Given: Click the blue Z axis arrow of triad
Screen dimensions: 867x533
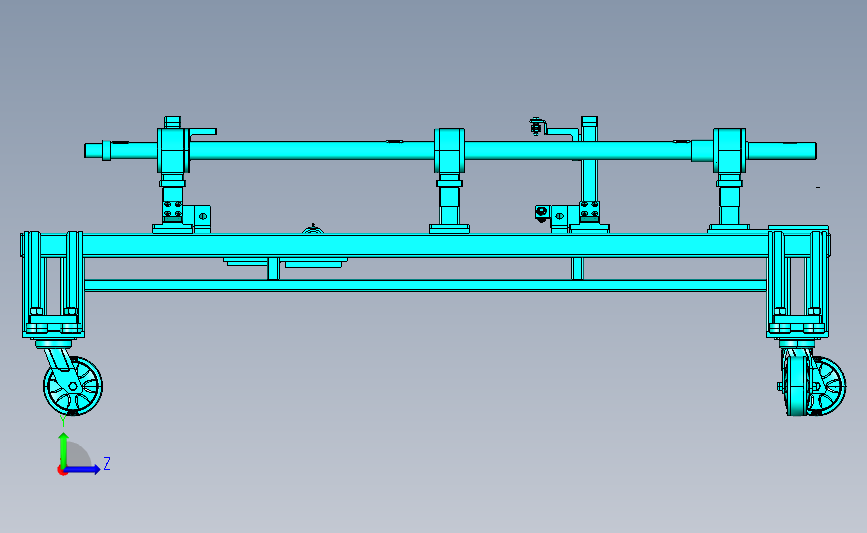Looking at the screenshot, I should click(x=83, y=469).
